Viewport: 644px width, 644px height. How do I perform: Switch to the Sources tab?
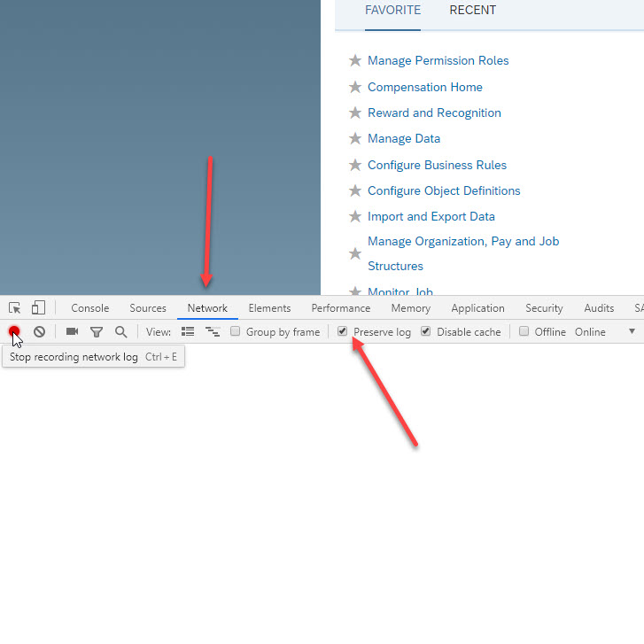coord(148,308)
